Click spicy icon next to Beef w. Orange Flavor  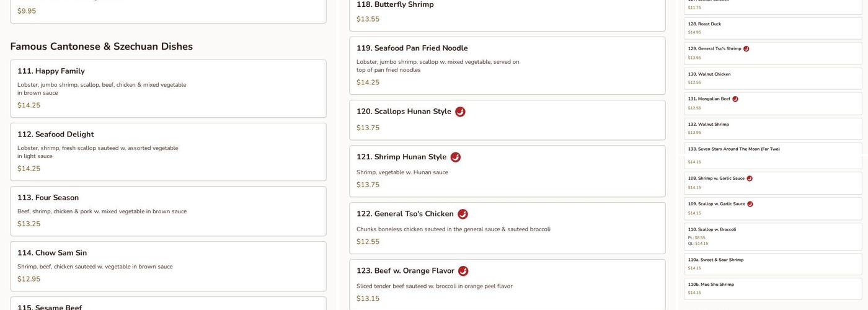[x=463, y=271]
